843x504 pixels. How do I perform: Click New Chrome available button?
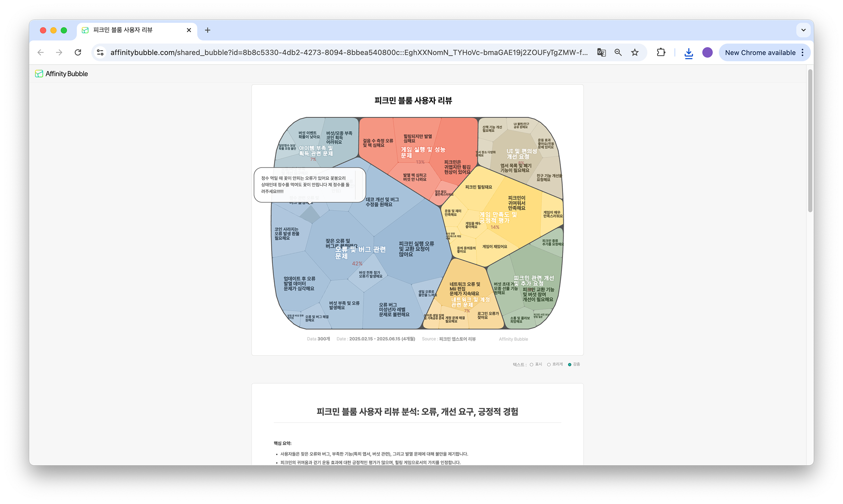tap(760, 53)
